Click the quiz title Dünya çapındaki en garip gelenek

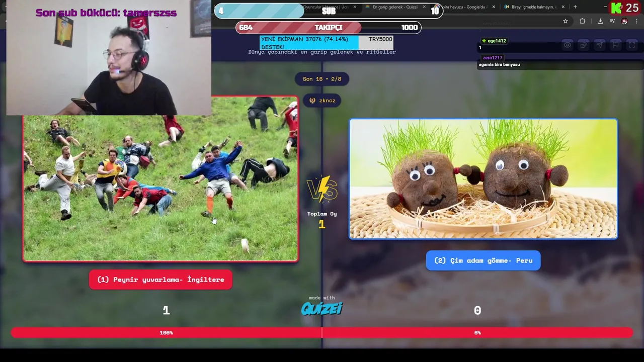click(322, 52)
